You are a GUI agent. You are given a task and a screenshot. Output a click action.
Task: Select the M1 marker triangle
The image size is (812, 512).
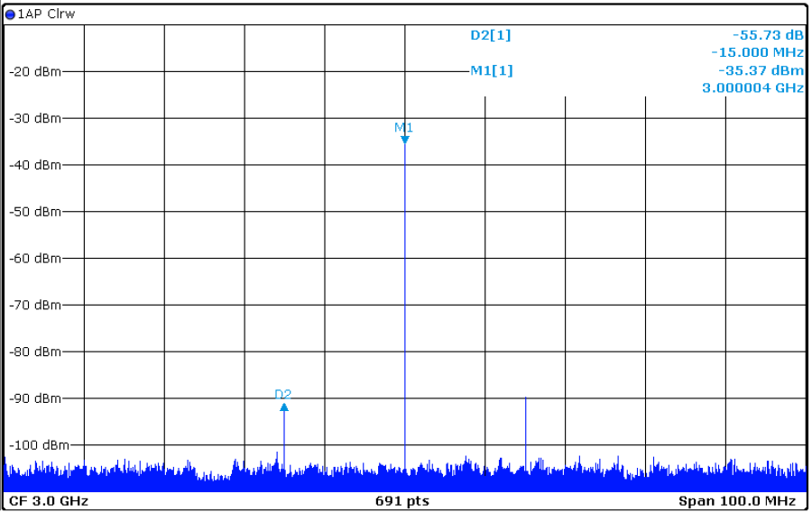[x=405, y=140]
